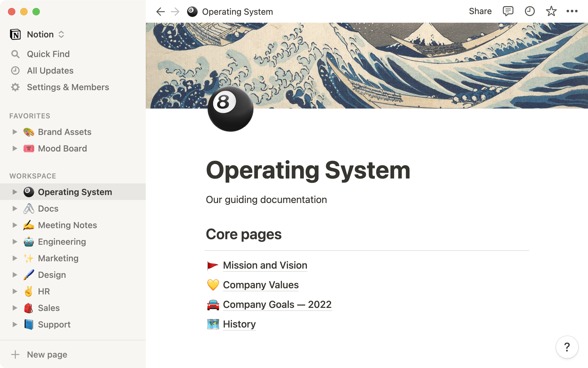Viewport: 588px width, 368px height.
Task: Navigate to Company Goals 2022 page
Action: (x=277, y=305)
